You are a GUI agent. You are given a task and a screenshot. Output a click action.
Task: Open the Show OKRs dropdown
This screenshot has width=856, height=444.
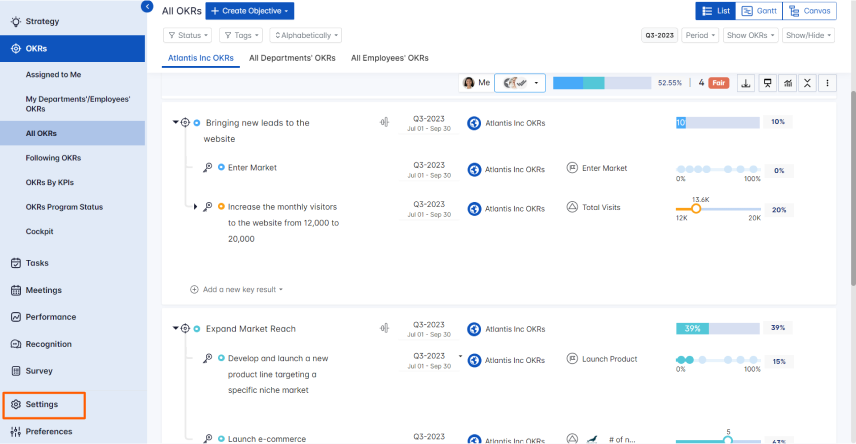[x=751, y=35]
